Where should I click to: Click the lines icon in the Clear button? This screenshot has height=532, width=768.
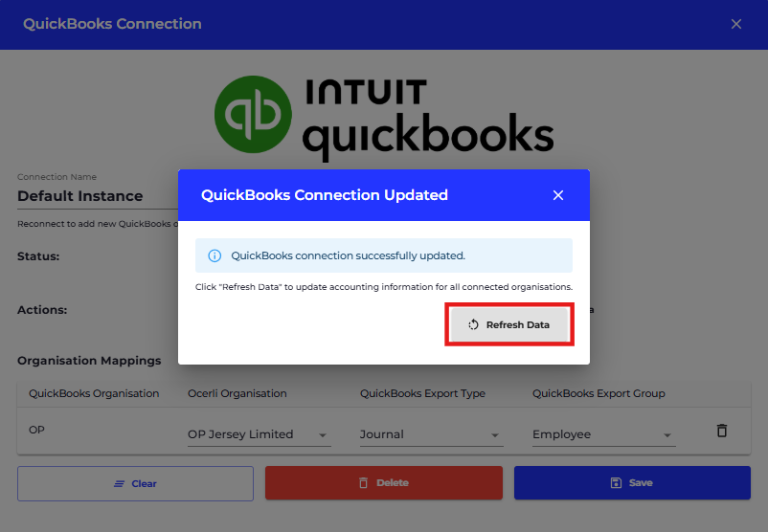click(x=119, y=483)
